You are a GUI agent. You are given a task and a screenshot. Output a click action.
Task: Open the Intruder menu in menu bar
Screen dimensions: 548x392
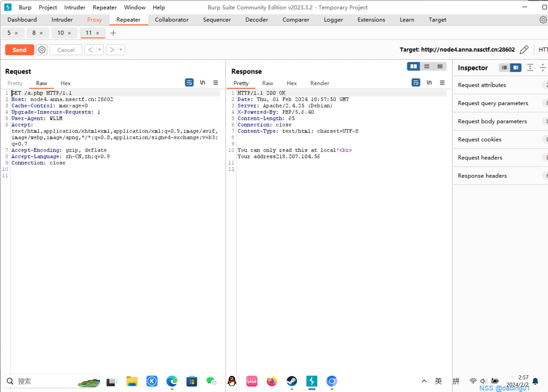[75, 7]
